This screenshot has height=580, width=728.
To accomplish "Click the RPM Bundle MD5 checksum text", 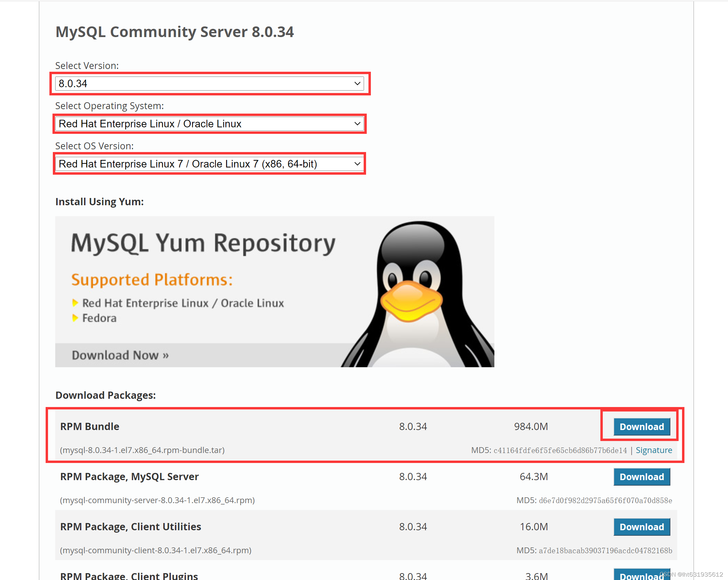I will [x=560, y=450].
